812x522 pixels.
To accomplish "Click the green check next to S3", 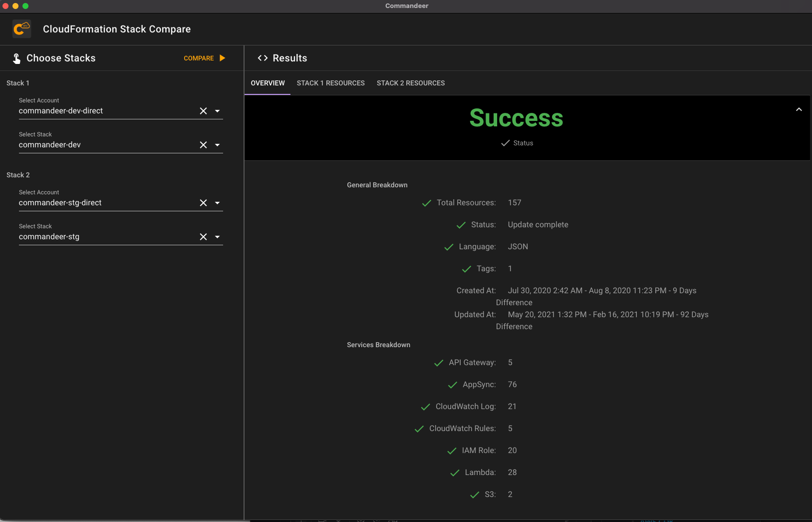I will [x=475, y=495].
